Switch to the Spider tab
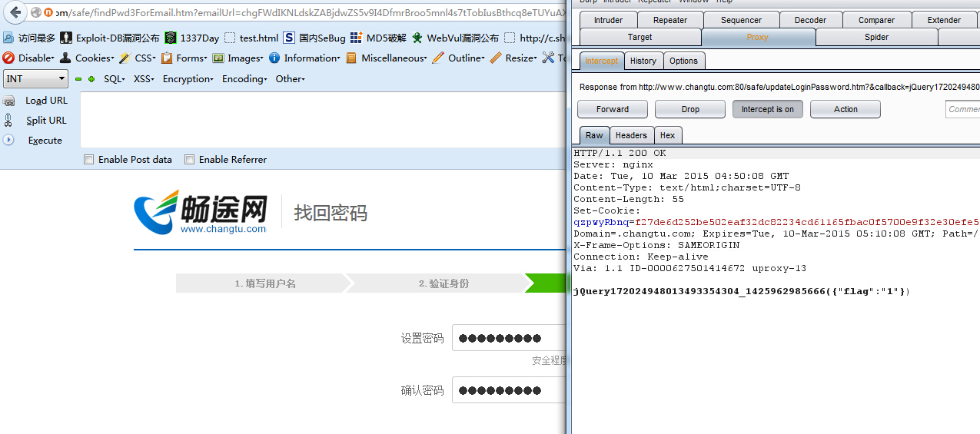 pos(877,37)
